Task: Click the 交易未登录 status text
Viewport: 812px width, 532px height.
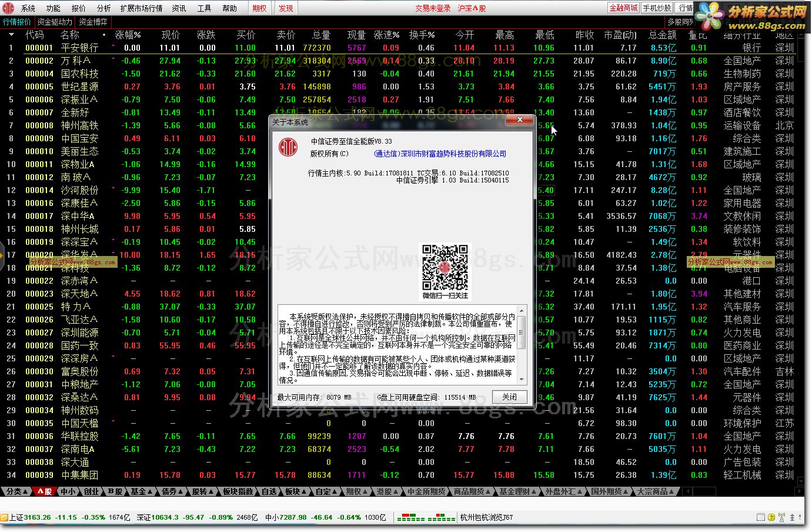Action: 433,8
